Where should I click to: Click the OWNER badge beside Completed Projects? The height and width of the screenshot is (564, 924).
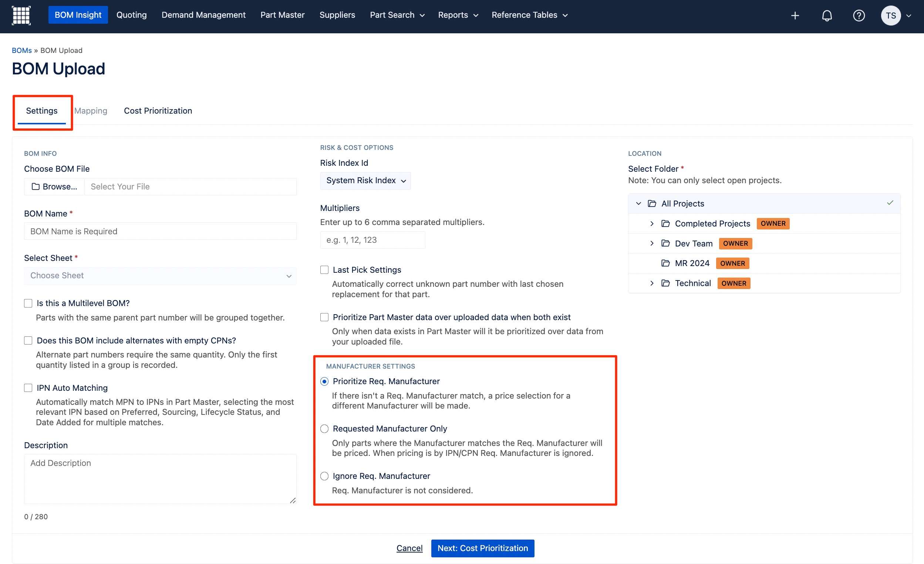(773, 223)
